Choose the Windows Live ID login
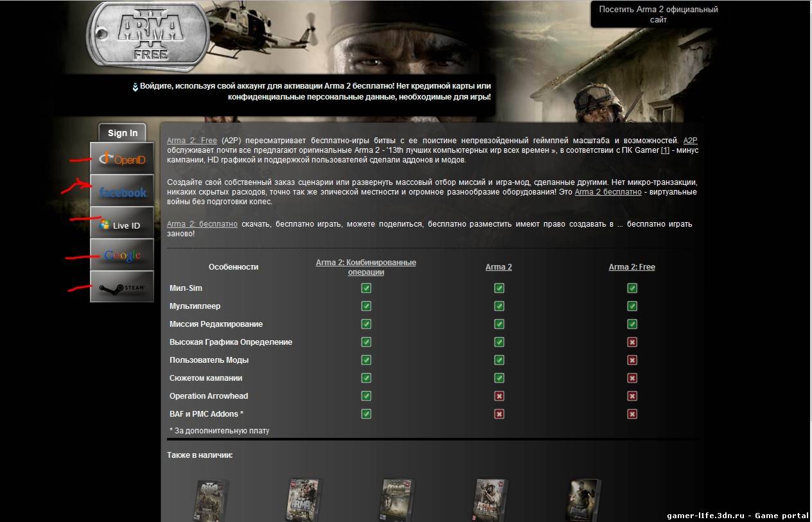This screenshot has width=812, height=522. [122, 223]
